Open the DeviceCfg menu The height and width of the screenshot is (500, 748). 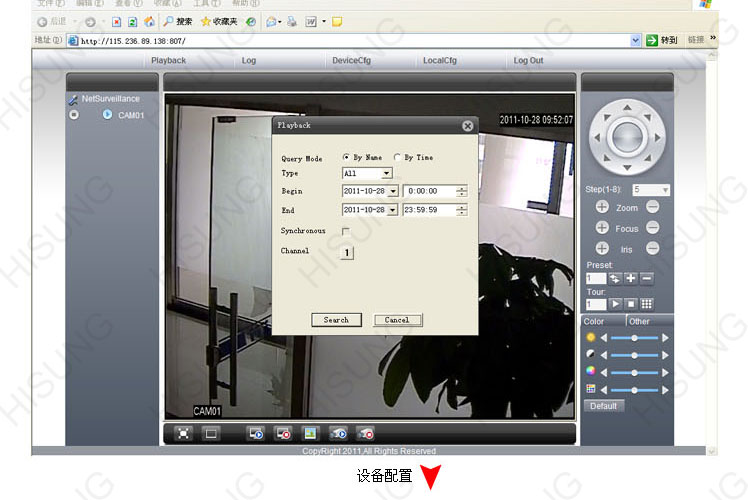pyautogui.click(x=351, y=61)
